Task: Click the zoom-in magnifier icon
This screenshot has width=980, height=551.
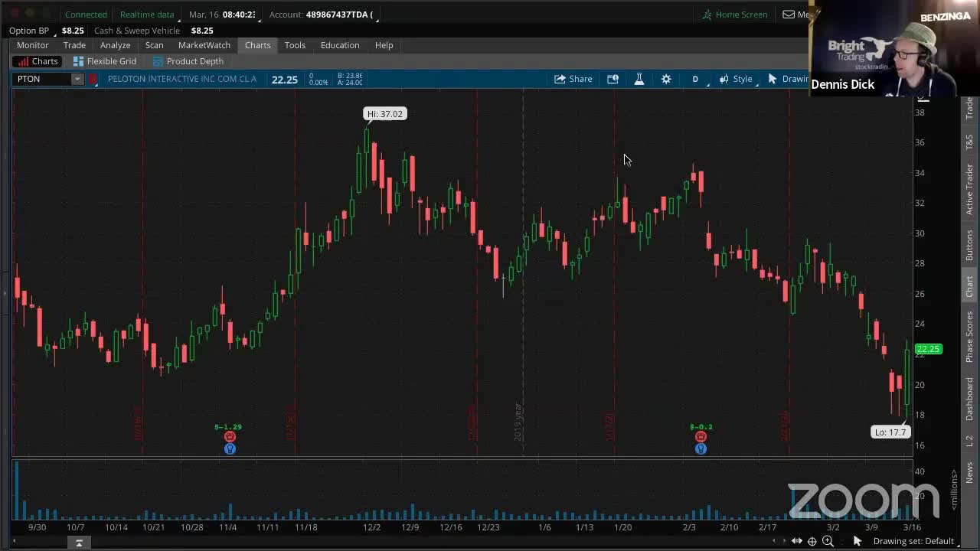Action: (x=828, y=541)
